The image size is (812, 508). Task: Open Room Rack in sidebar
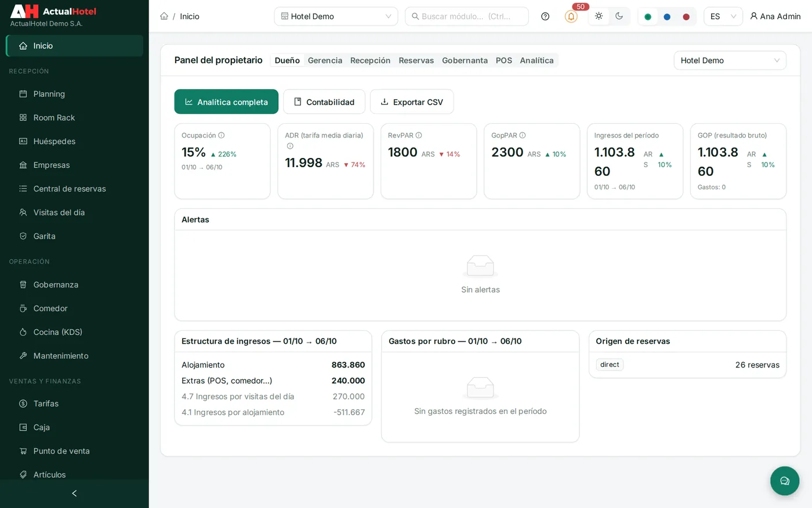click(74, 118)
